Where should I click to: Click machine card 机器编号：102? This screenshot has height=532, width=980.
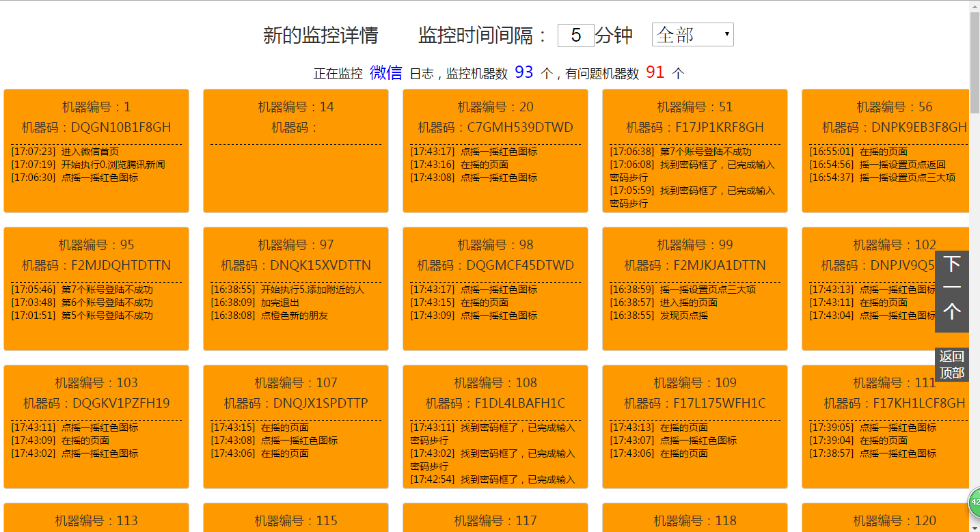pyautogui.click(x=886, y=289)
